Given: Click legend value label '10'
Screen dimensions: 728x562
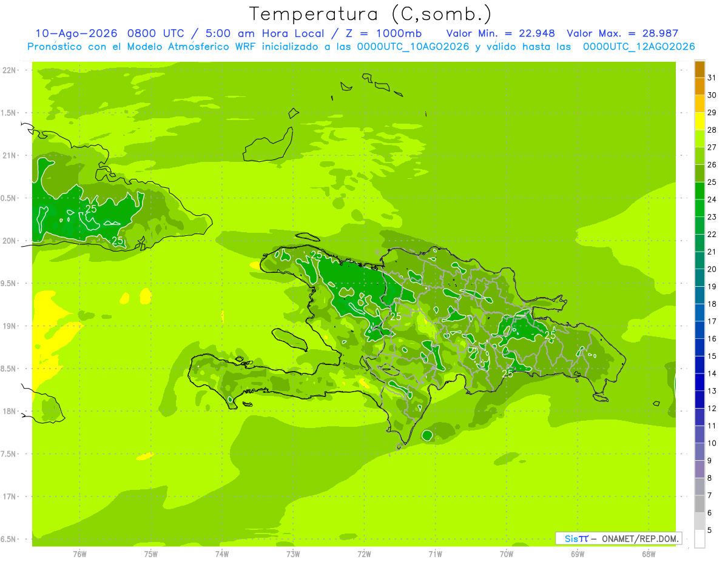Looking at the screenshot, I should coord(712,443).
